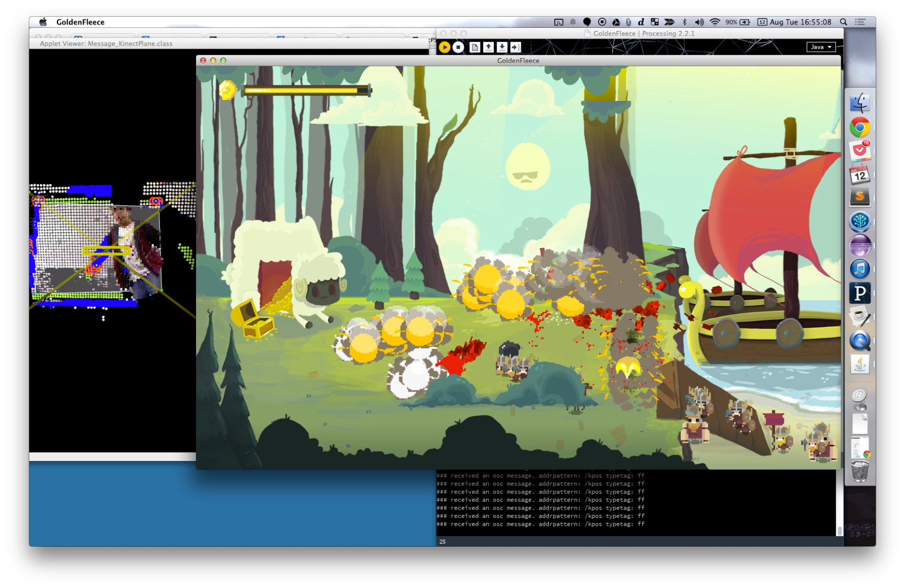Click the yellow progress bar in game
The height and width of the screenshot is (588, 905).
click(307, 90)
